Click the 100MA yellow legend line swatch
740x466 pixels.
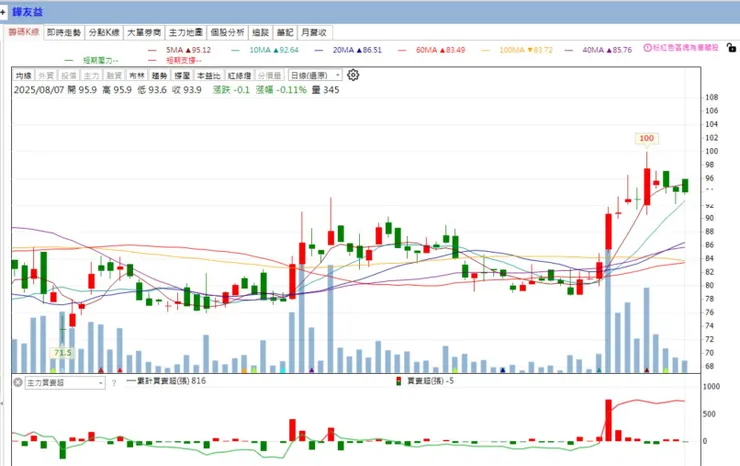coord(485,50)
